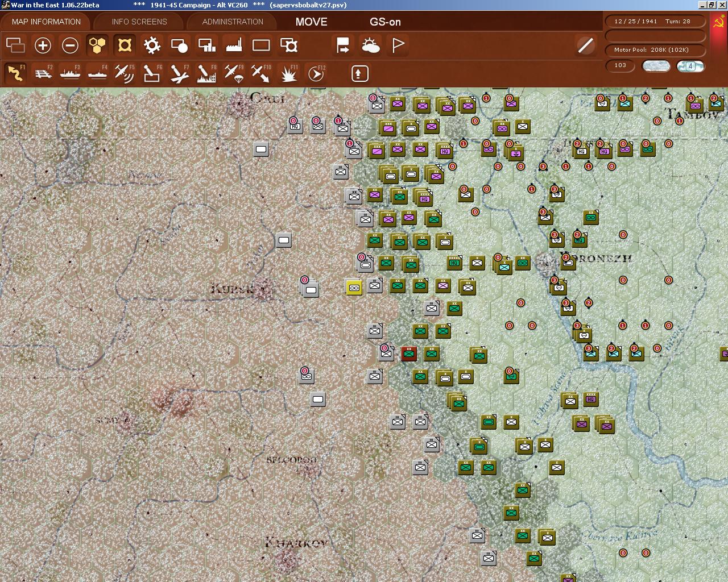The image size is (728, 582).
Task: Select F5 air recon mode
Action: coord(125,73)
